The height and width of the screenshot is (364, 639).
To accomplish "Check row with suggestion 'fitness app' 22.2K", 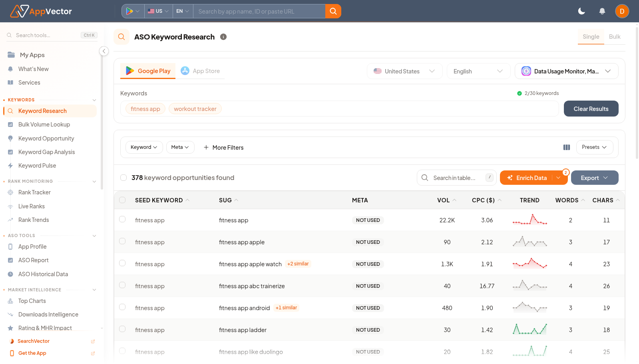I will 122,219.
